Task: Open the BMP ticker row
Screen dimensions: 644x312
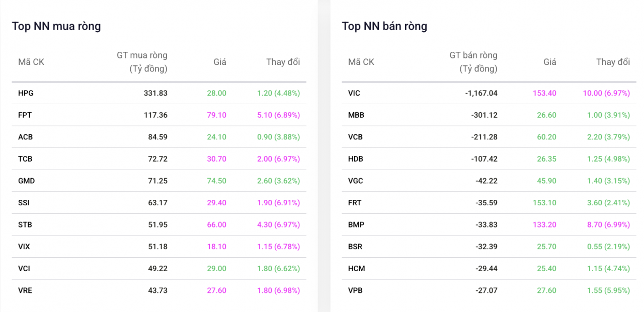Action: 356,224
